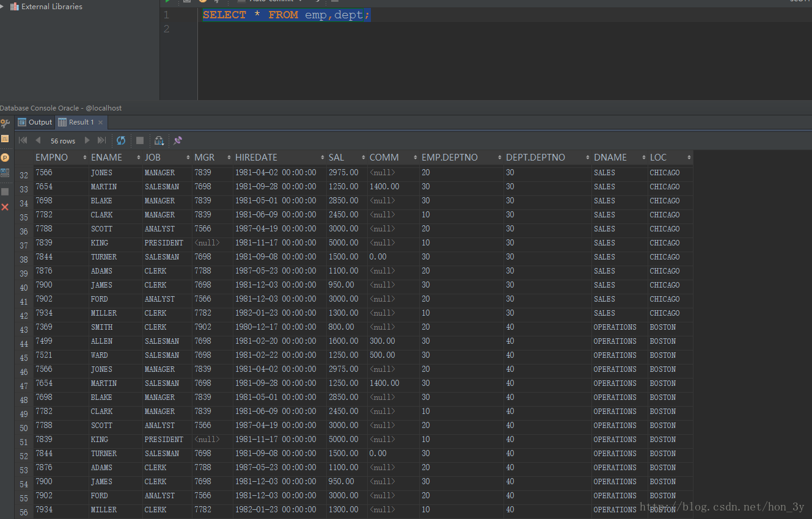Place cursor on empty editor line 2
Viewport: 812px width, 519px height.
pyautogui.click(x=504, y=29)
